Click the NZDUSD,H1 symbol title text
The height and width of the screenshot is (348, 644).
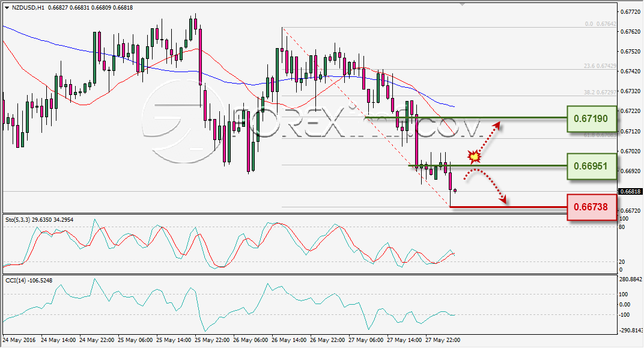click(x=28, y=7)
